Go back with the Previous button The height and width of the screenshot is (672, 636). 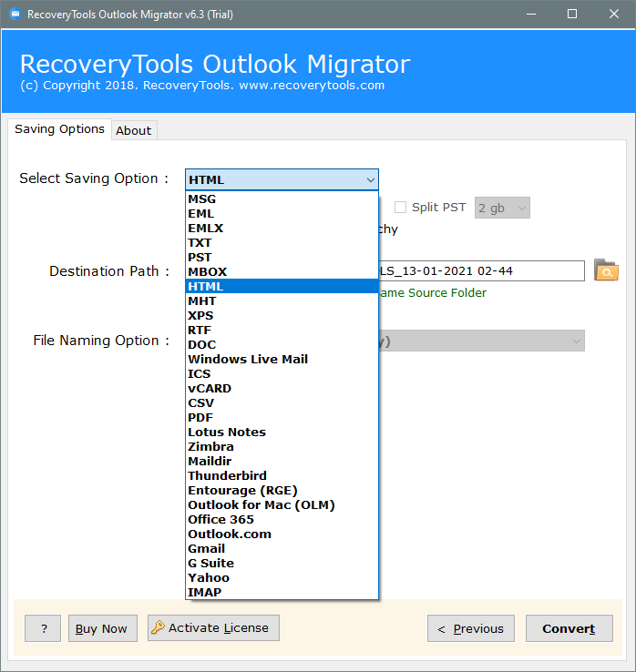pyautogui.click(x=471, y=628)
